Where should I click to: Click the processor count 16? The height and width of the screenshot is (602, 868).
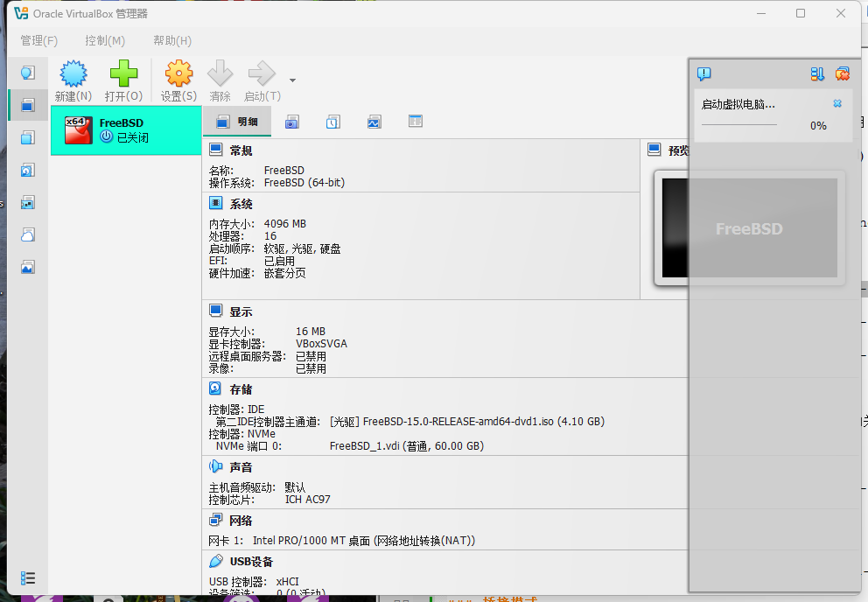(270, 236)
